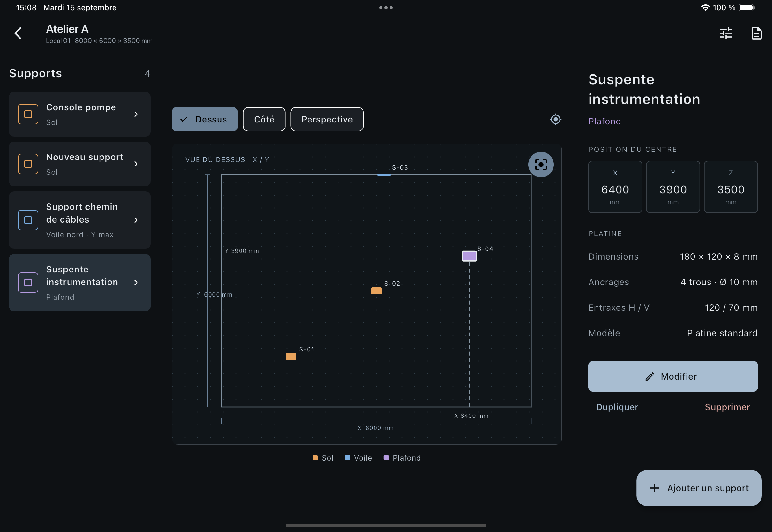Go back with the top-left arrow

[18, 33]
